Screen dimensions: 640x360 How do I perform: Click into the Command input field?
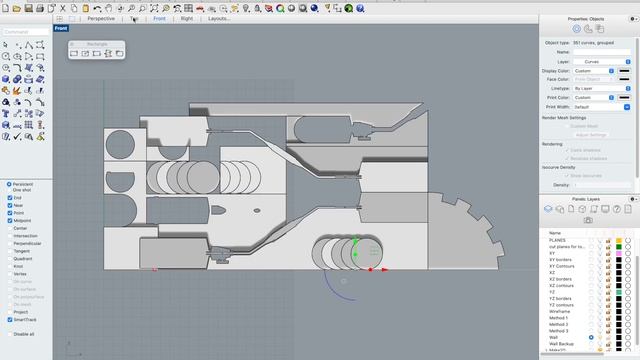[25, 32]
